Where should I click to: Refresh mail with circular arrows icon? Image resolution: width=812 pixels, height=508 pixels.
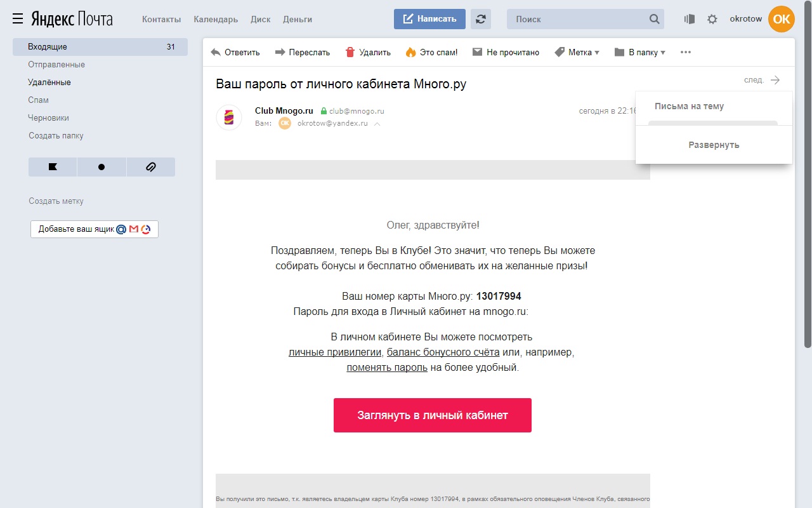pos(481,19)
